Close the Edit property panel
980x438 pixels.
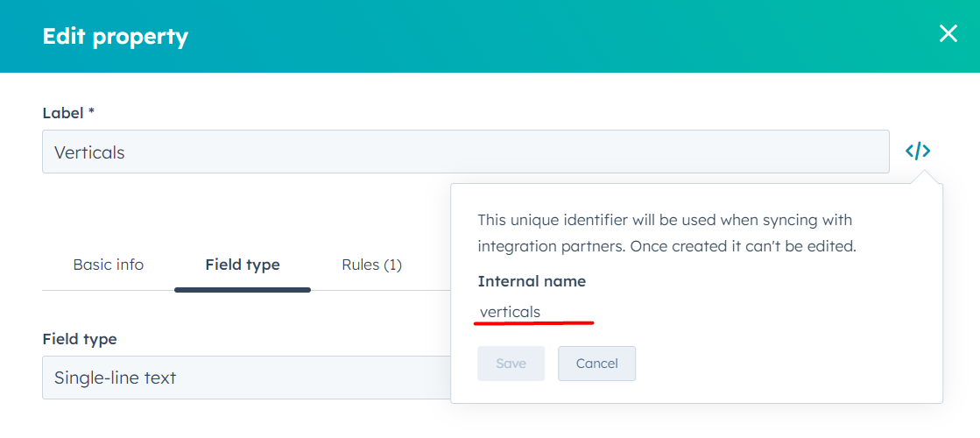point(948,34)
